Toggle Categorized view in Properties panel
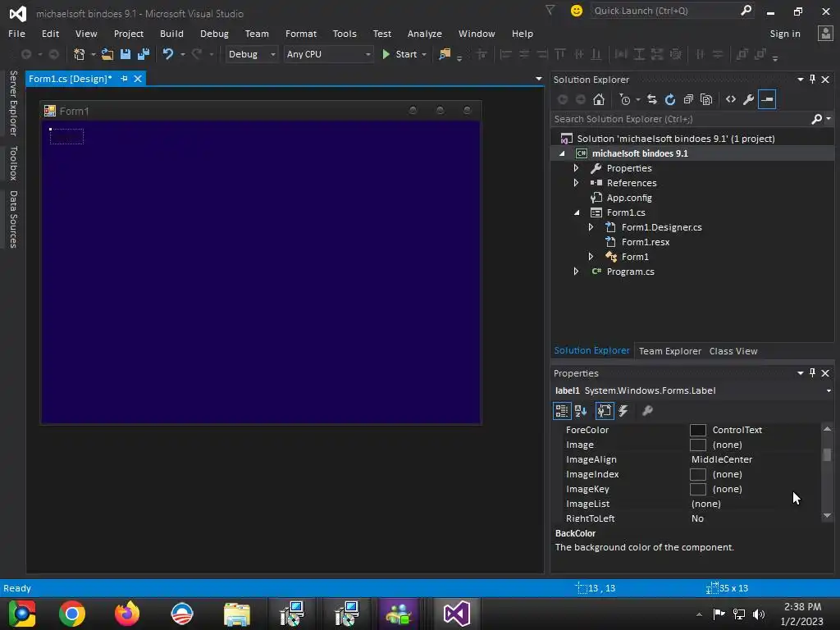The width and height of the screenshot is (840, 630). (x=561, y=411)
